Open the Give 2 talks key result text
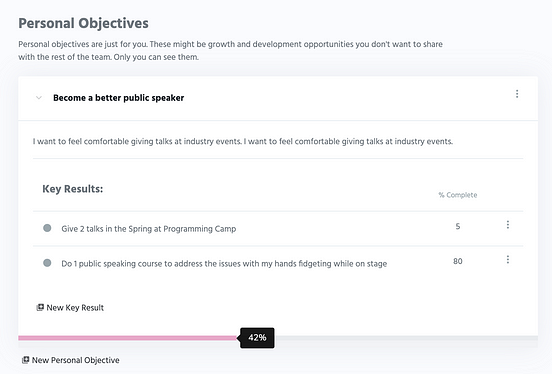This screenshot has width=552, height=374. [149, 229]
